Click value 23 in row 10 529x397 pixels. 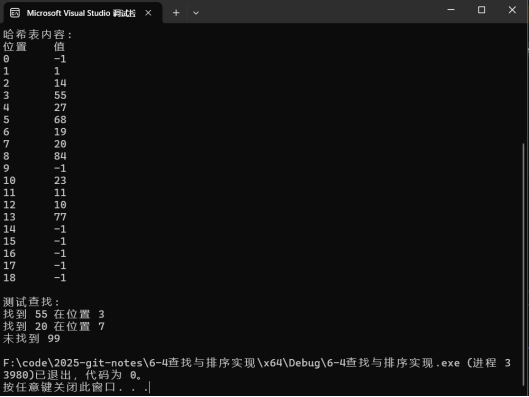click(60, 180)
